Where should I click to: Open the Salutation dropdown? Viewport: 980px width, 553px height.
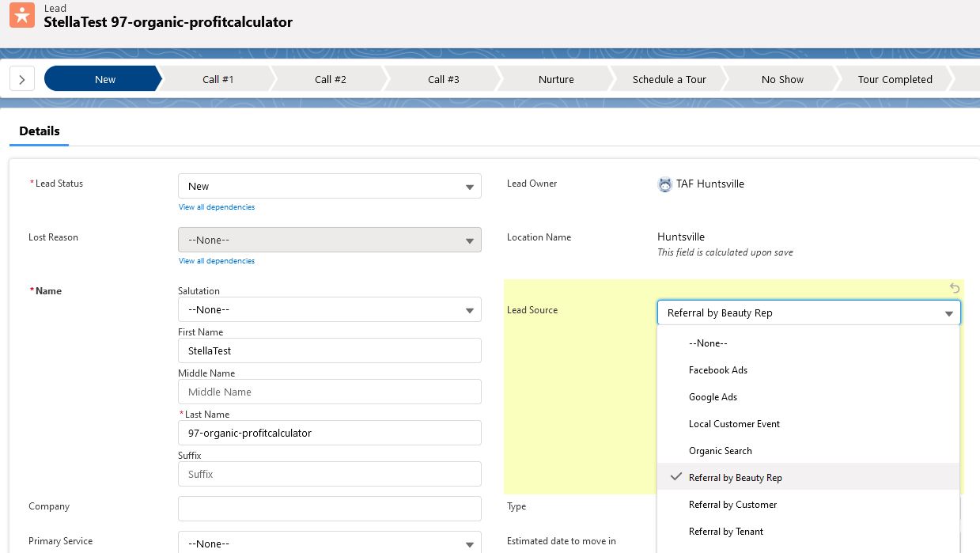pyautogui.click(x=330, y=309)
